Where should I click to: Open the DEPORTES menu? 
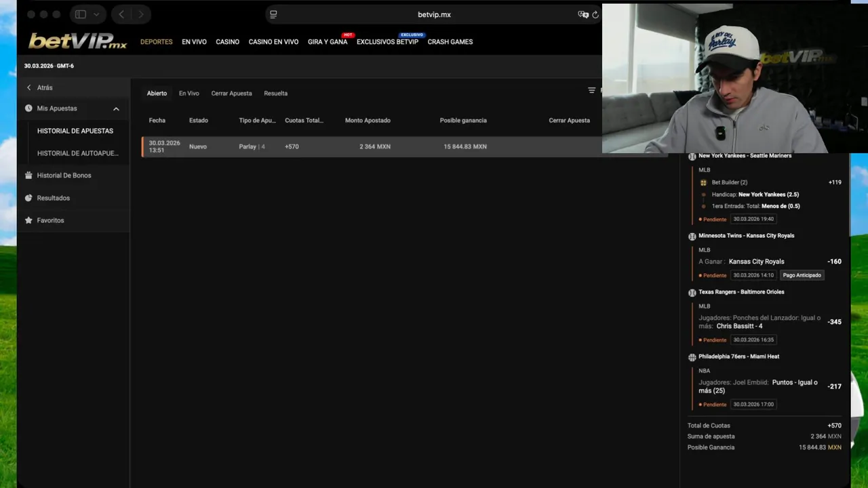157,42
